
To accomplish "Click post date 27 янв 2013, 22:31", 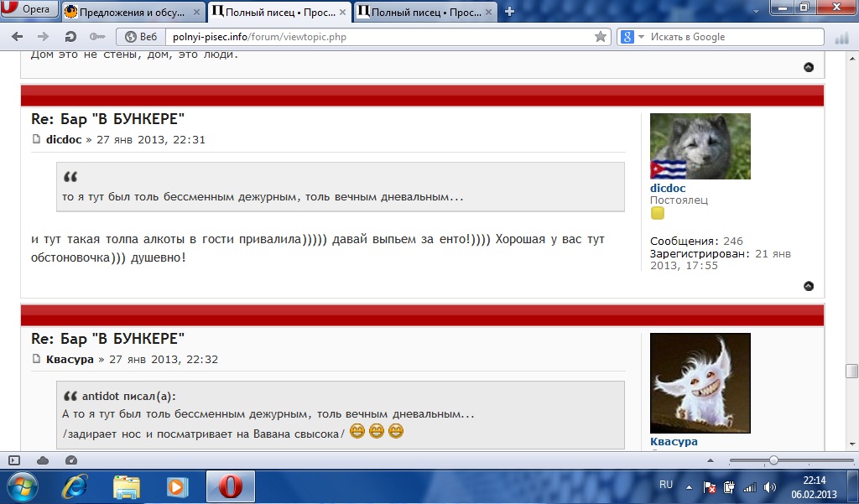I will (x=151, y=140).
